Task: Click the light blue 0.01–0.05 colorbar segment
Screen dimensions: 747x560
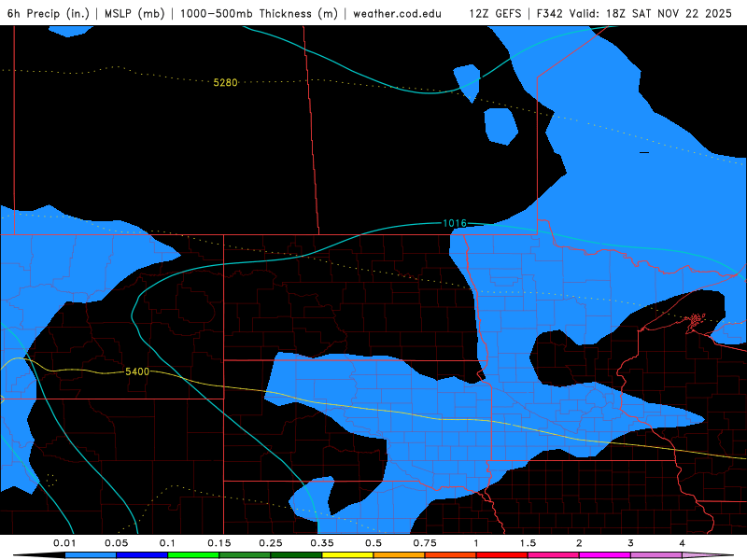Action: 91,555
